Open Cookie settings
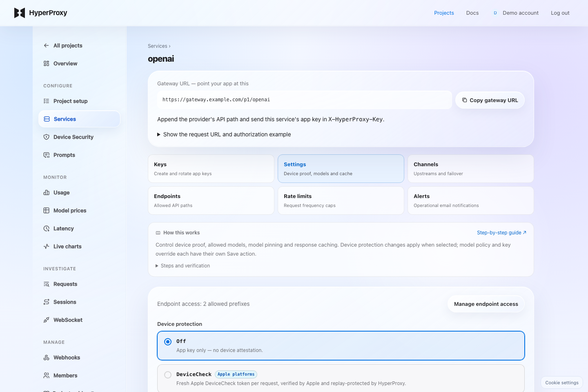The image size is (588, 392). coord(562,383)
